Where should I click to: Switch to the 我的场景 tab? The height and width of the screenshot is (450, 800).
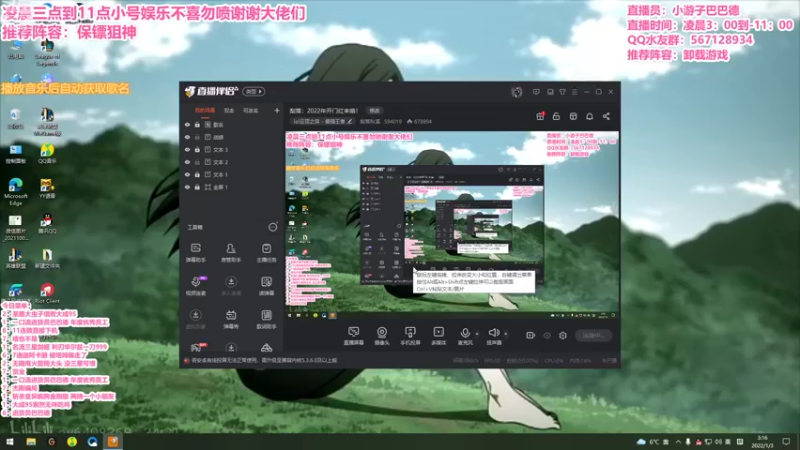tap(205, 110)
